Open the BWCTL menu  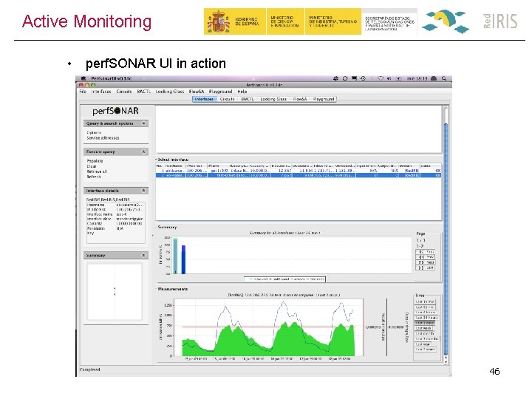tap(144, 92)
